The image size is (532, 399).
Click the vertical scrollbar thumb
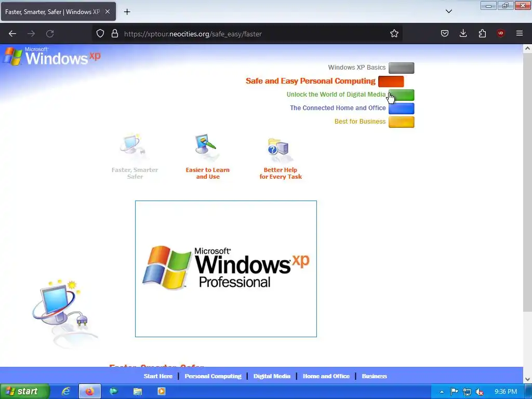527,182
